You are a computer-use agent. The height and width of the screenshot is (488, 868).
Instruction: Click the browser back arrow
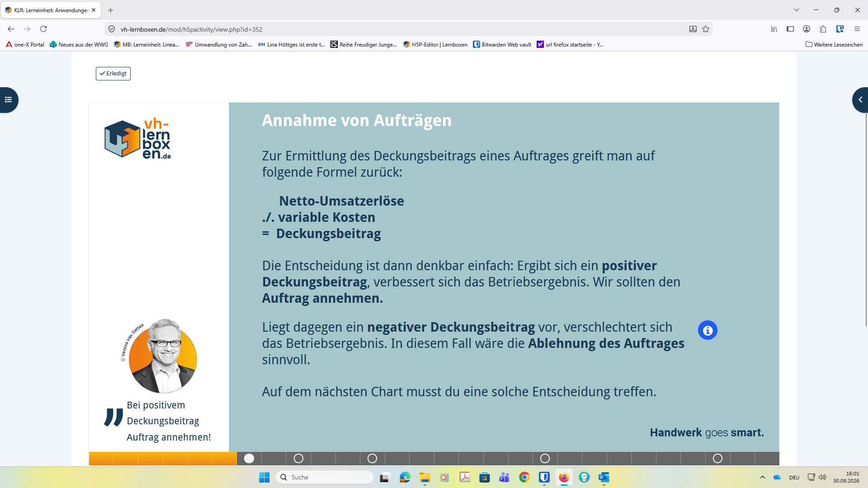[x=11, y=29]
